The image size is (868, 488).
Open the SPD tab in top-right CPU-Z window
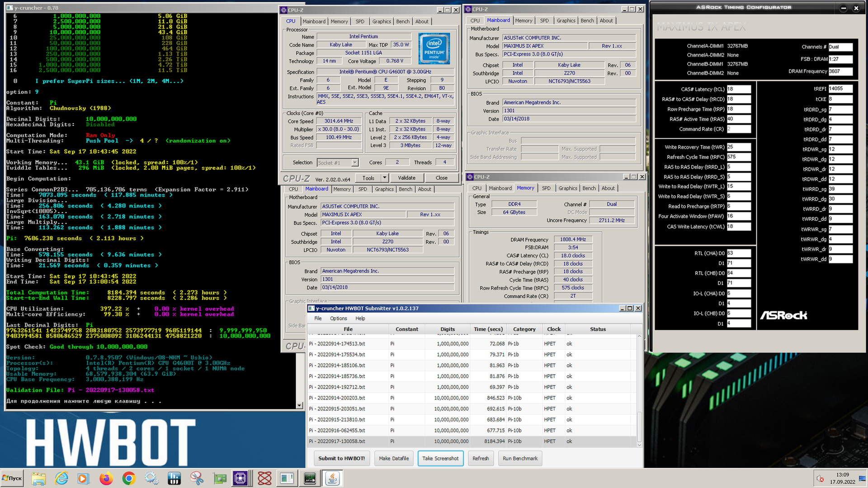coord(544,20)
